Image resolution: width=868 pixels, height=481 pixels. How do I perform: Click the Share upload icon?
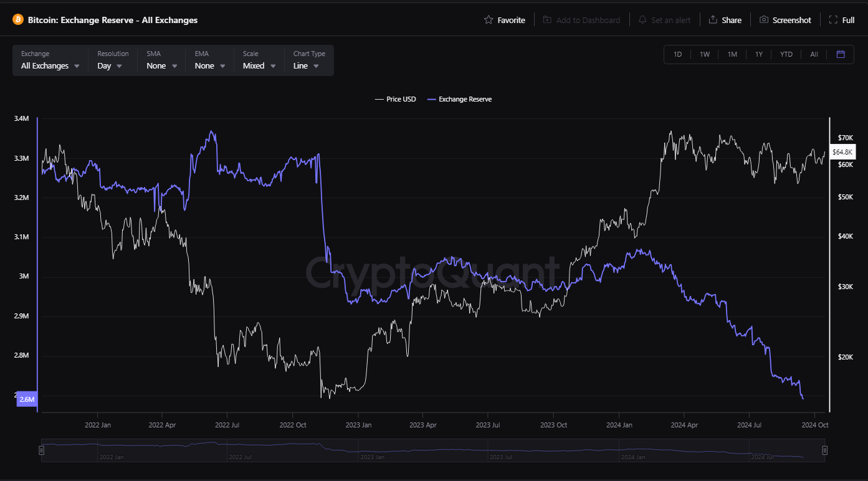713,20
